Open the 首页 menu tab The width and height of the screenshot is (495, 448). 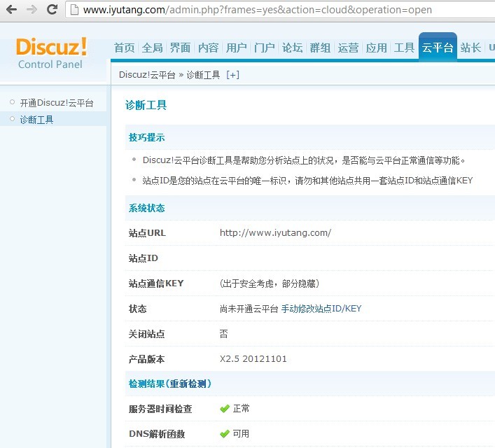[124, 48]
